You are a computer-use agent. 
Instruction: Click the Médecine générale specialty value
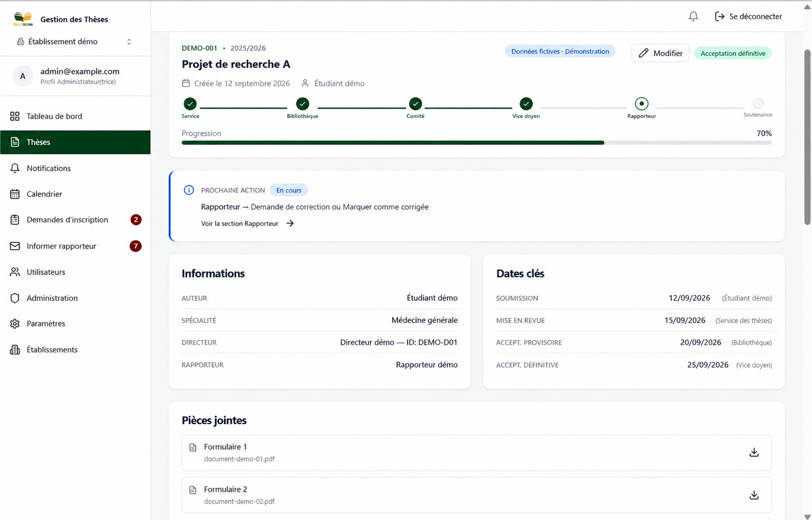point(424,320)
